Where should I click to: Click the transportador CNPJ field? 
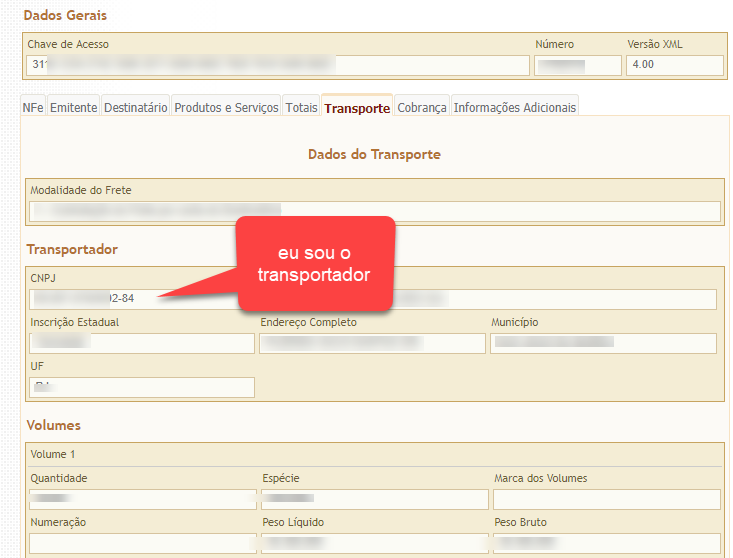coord(134,299)
